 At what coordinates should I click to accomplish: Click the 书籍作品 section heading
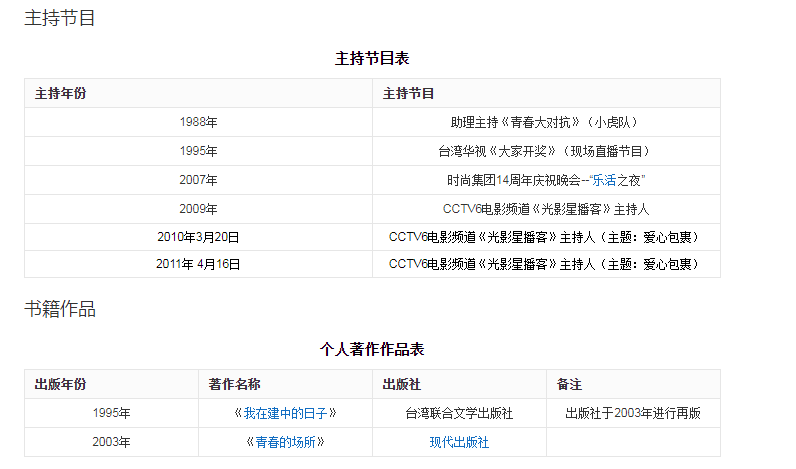tap(60, 309)
